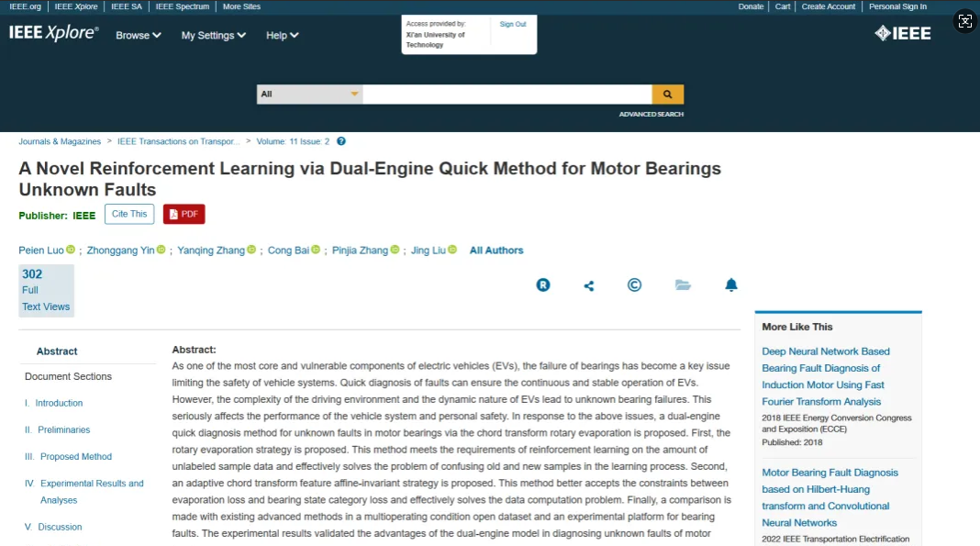Open the help question mark beside Issue 2
This screenshot has width=980, height=546.
pyautogui.click(x=341, y=141)
